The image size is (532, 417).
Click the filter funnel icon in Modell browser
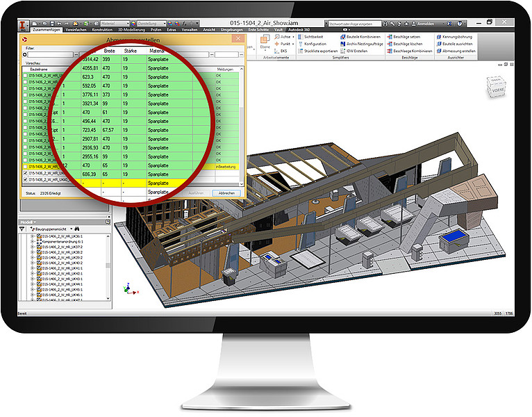[22, 229]
